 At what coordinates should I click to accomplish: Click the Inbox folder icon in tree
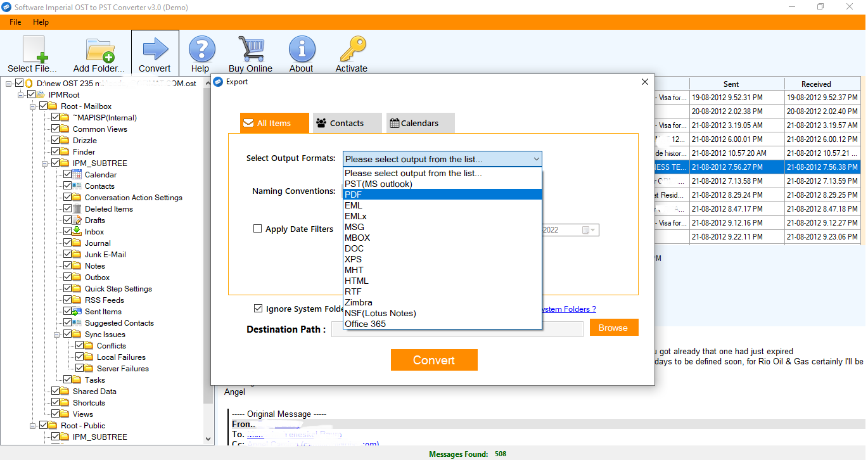point(77,232)
